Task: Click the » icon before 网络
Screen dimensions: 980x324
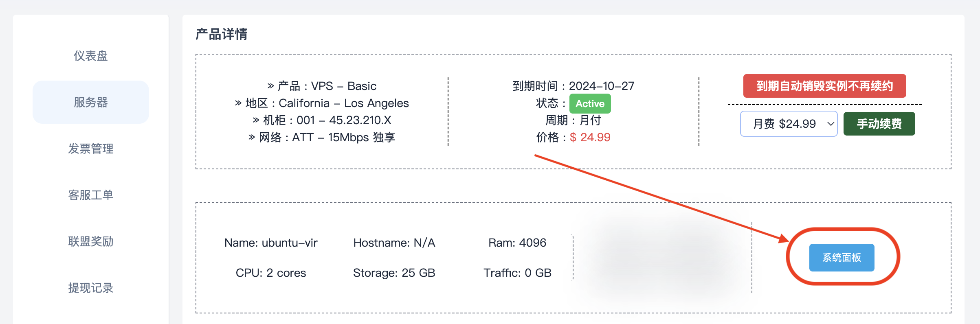Action: (252, 137)
